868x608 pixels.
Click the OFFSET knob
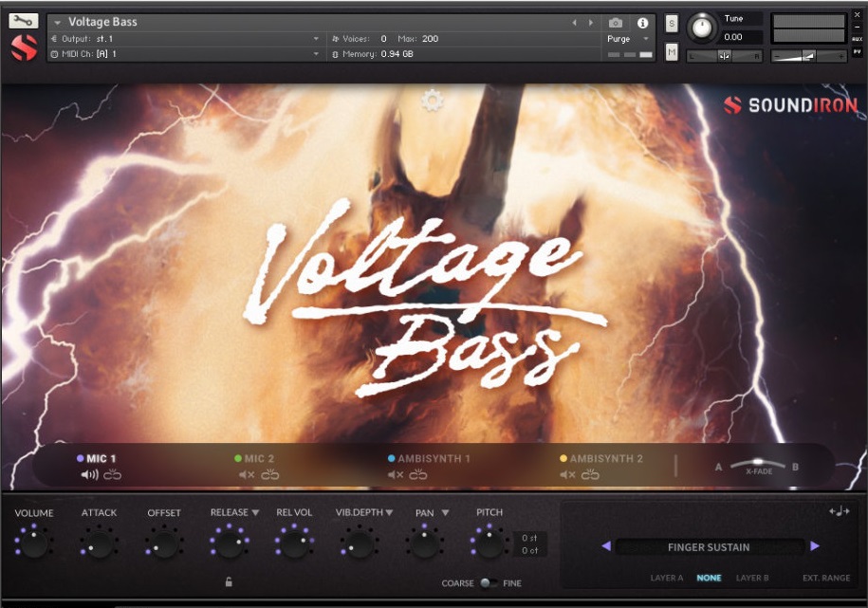164,543
